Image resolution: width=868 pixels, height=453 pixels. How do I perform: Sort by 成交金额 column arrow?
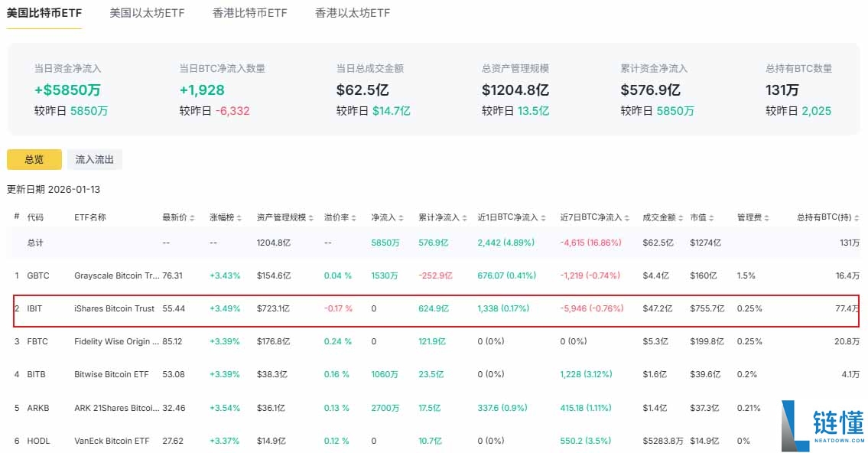pos(681,218)
